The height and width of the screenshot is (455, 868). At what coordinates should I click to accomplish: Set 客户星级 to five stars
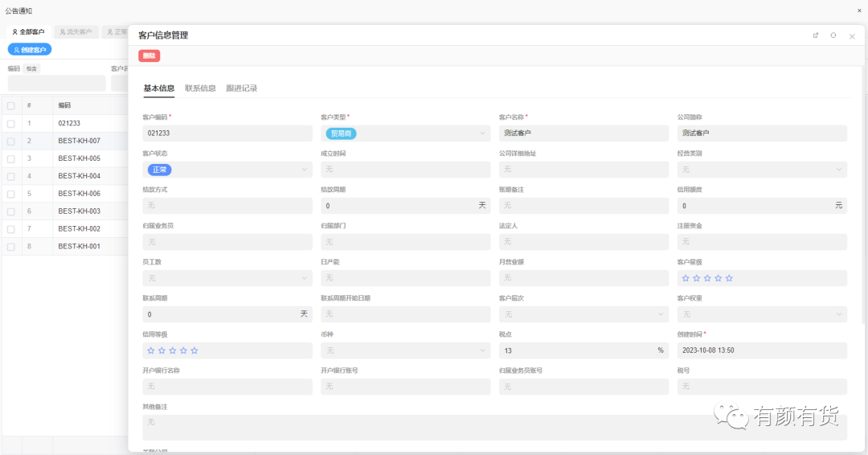(x=729, y=278)
